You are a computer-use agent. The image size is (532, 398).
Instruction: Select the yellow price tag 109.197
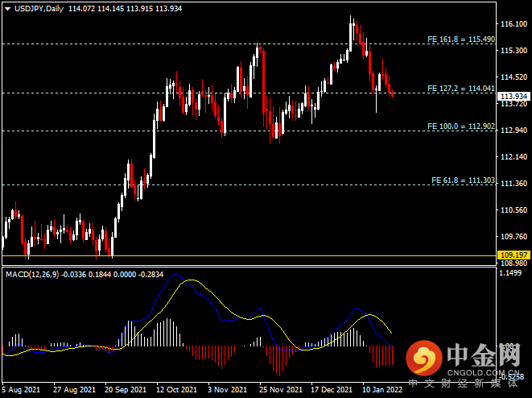513,255
